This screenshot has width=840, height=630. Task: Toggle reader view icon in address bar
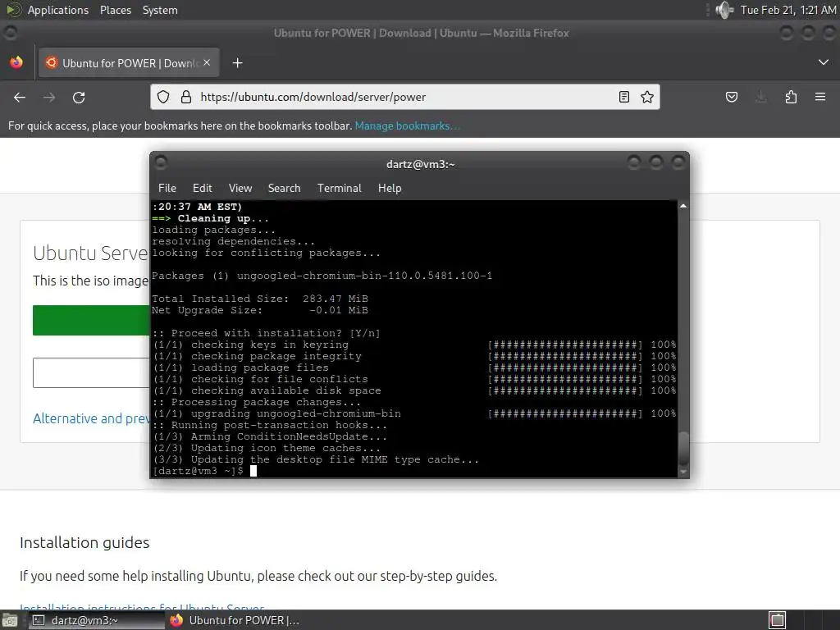click(x=624, y=97)
